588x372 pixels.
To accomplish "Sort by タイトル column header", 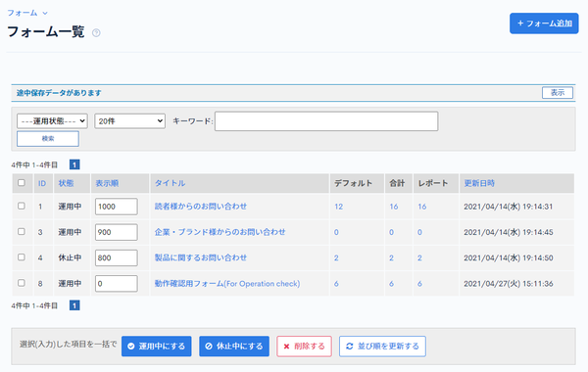I will (170, 183).
